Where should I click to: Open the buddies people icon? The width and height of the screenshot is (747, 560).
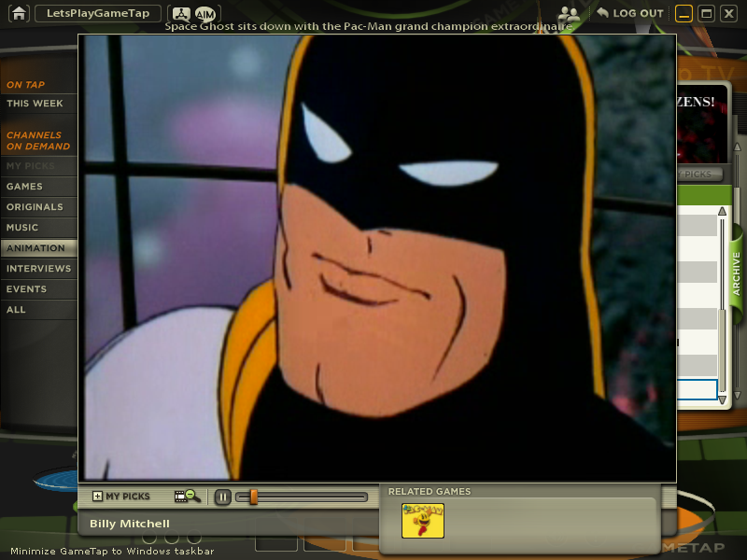[569, 14]
